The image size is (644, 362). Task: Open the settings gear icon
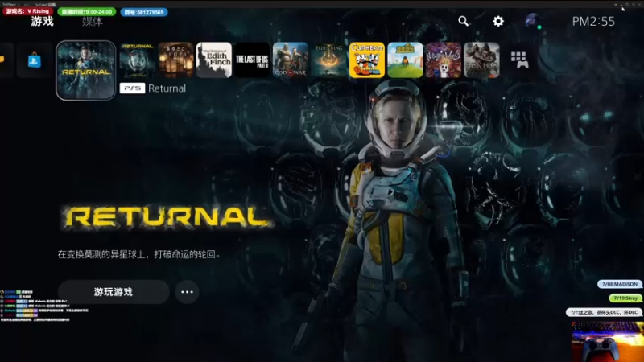[x=498, y=21]
